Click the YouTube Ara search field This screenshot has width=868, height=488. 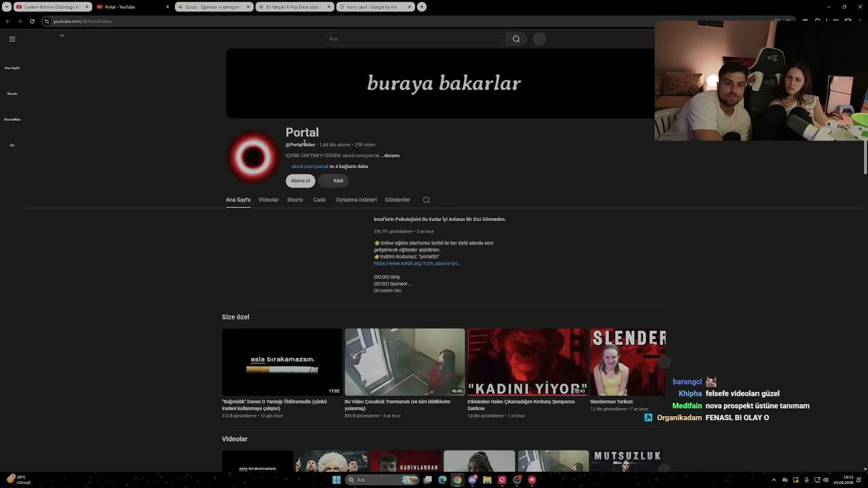coord(415,39)
